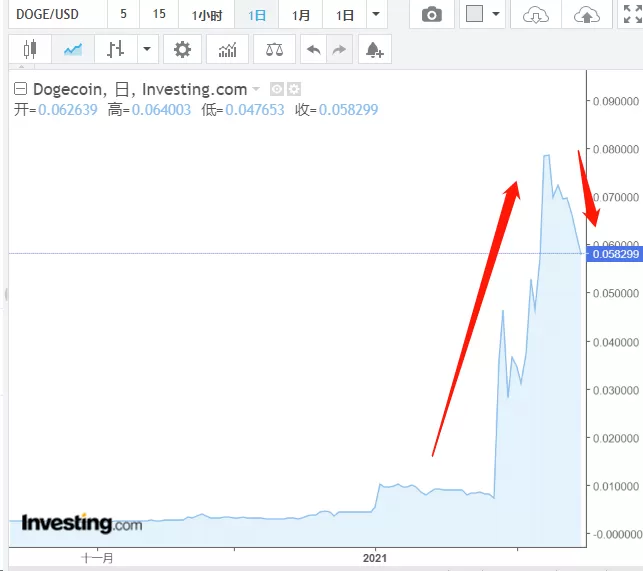
Task: Take a snapshot with camera icon
Action: (432, 14)
